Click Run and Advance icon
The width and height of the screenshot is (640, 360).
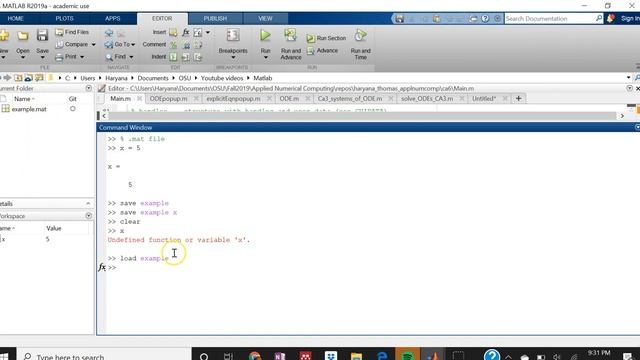tap(291, 35)
